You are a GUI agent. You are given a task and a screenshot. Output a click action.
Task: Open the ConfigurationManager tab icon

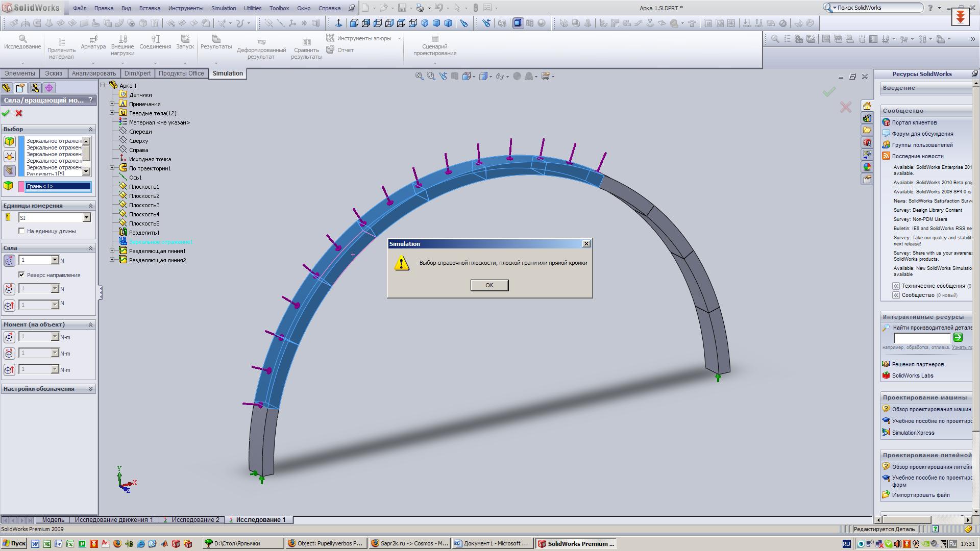click(x=35, y=88)
